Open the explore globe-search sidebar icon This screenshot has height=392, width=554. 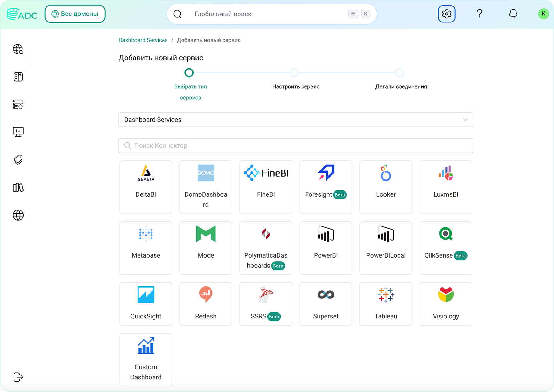pyautogui.click(x=18, y=49)
